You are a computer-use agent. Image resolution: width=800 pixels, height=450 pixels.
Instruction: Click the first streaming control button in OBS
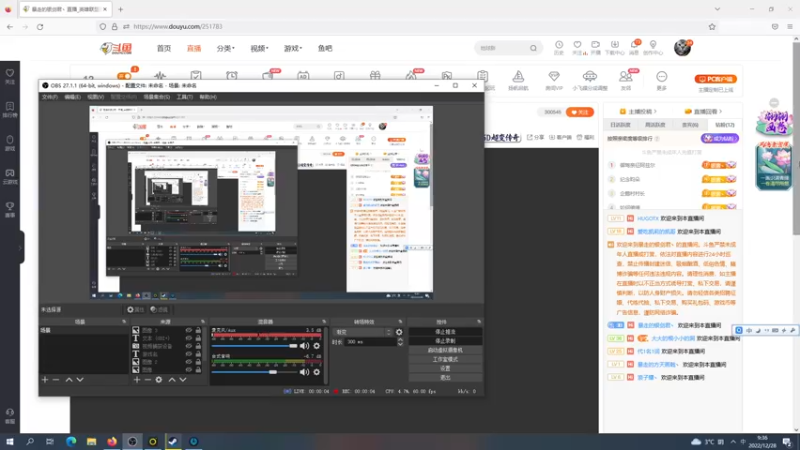[445, 332]
